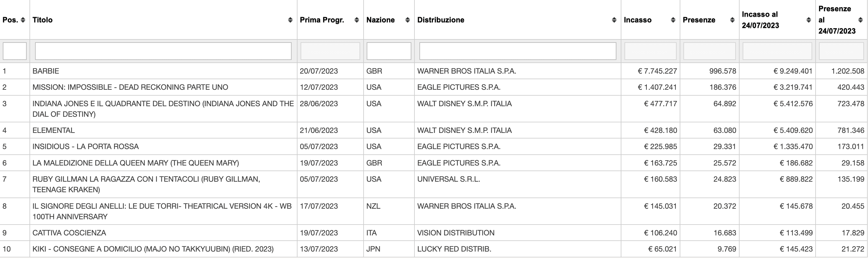Focus the Presenze al 24/07/2023 filter field
This screenshot has width=868, height=259.
coord(842,51)
